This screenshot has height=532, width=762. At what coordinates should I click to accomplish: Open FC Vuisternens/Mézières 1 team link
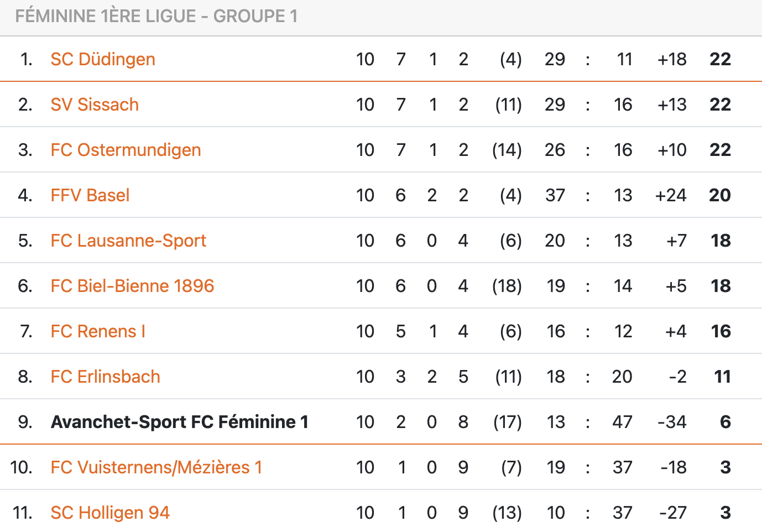[156, 467]
